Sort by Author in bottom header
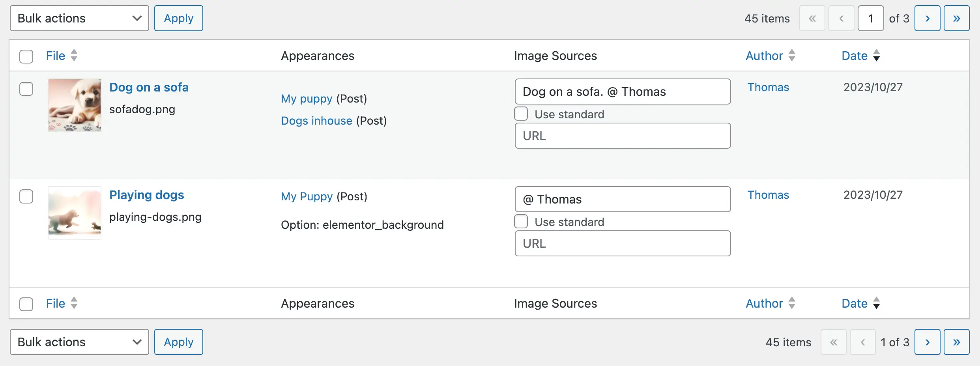Image resolution: width=980 pixels, height=366 pixels. tap(764, 303)
